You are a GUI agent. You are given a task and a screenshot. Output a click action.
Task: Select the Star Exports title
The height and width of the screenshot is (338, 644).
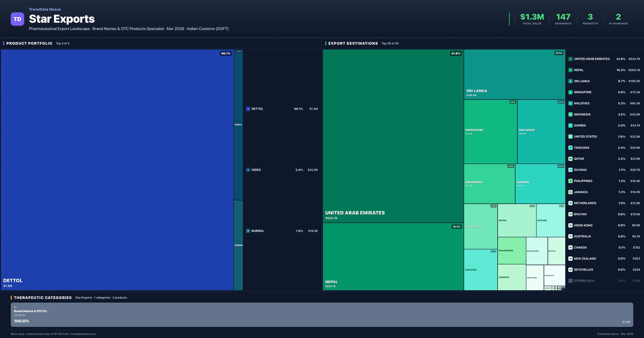(x=62, y=19)
